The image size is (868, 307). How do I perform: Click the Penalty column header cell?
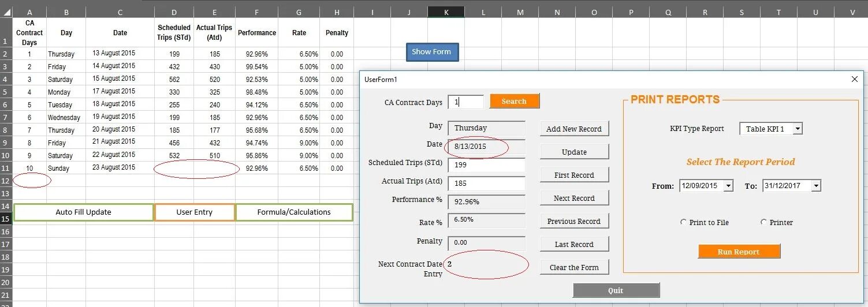(x=337, y=32)
